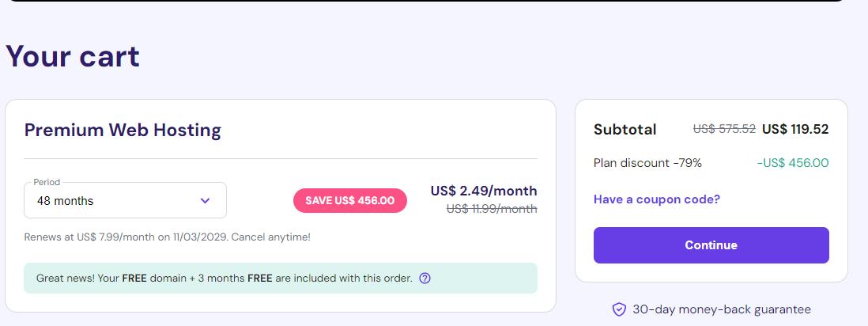Click the pink SAVE US$ 456.00 badge
The image size is (868, 326).
click(x=350, y=201)
